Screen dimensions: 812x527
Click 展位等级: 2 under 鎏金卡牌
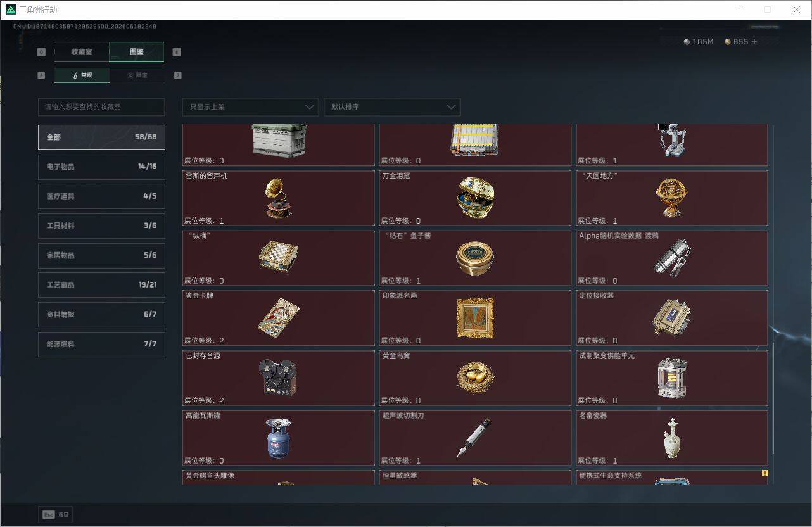204,341
